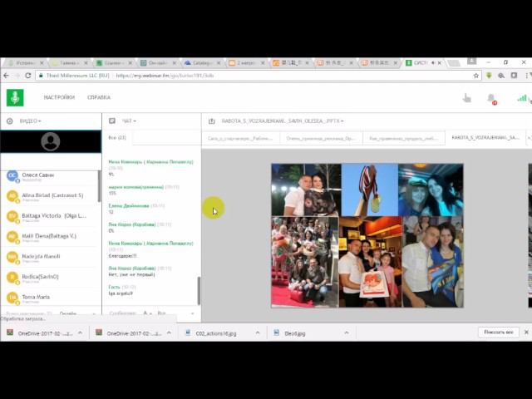Open the chat recipient 'Все' dropdown
Image resolution: width=532 pixels, height=399 pixels.
click(175, 313)
